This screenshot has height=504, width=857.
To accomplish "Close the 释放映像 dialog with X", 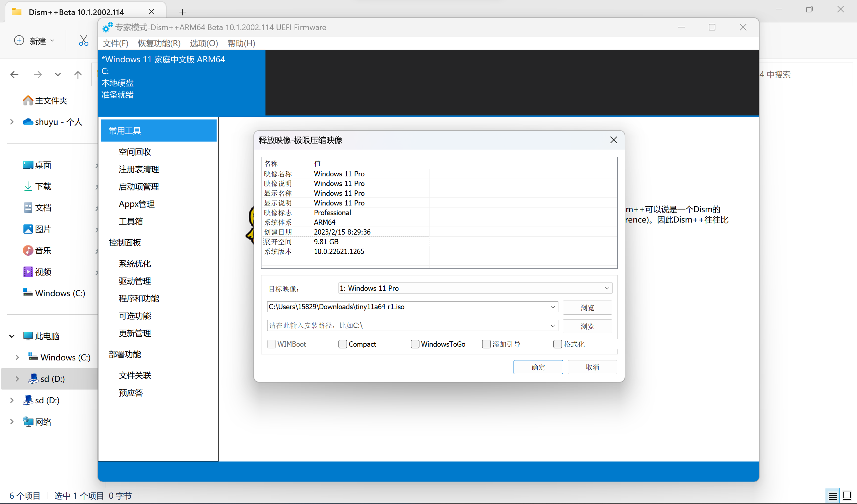I will 614,140.
